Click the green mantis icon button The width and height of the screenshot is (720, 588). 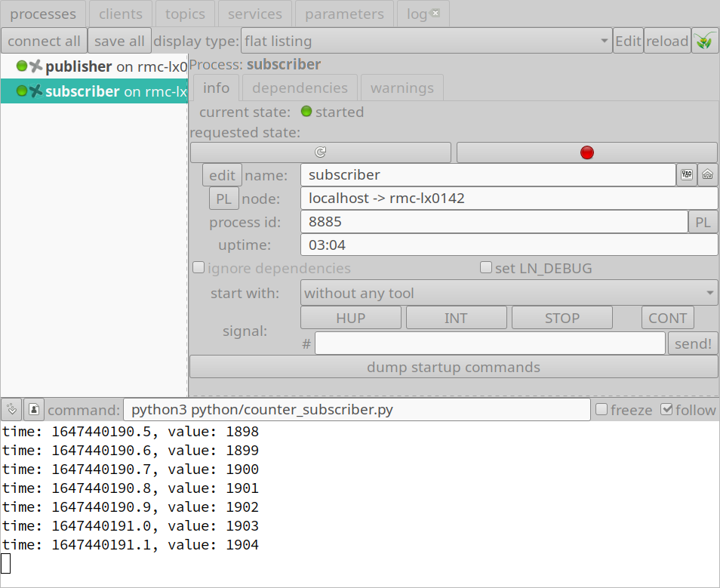(705, 41)
